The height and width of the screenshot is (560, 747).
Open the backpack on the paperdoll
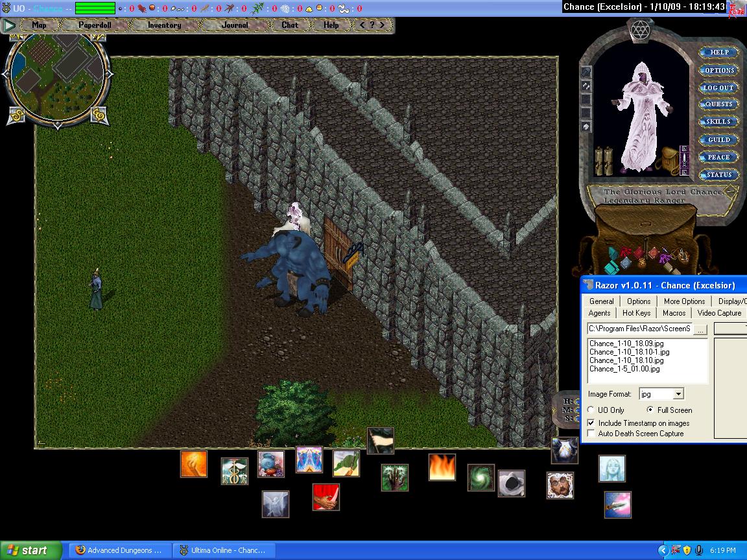pyautogui.click(x=668, y=159)
